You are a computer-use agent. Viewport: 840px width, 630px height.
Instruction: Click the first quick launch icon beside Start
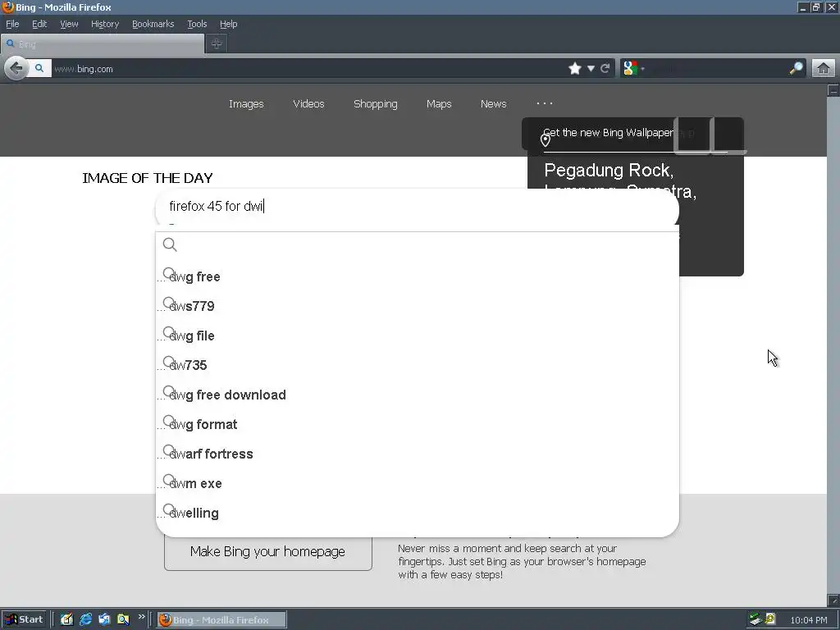pyautogui.click(x=66, y=619)
